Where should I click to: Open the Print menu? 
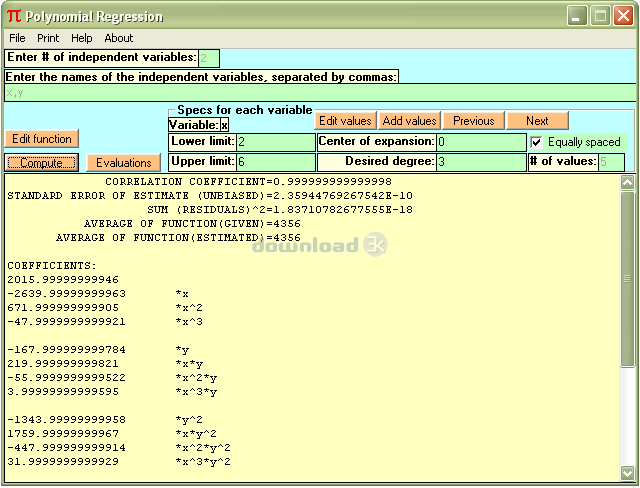coord(48,38)
